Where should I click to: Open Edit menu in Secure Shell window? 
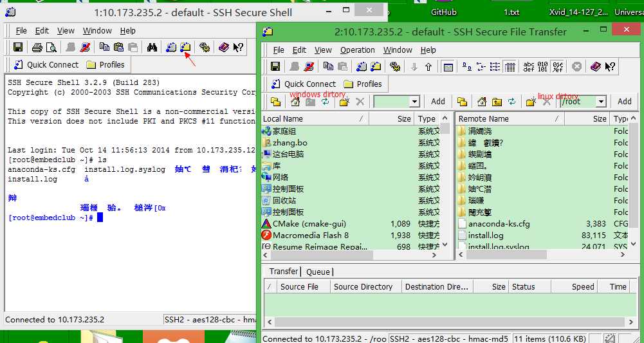(42, 31)
